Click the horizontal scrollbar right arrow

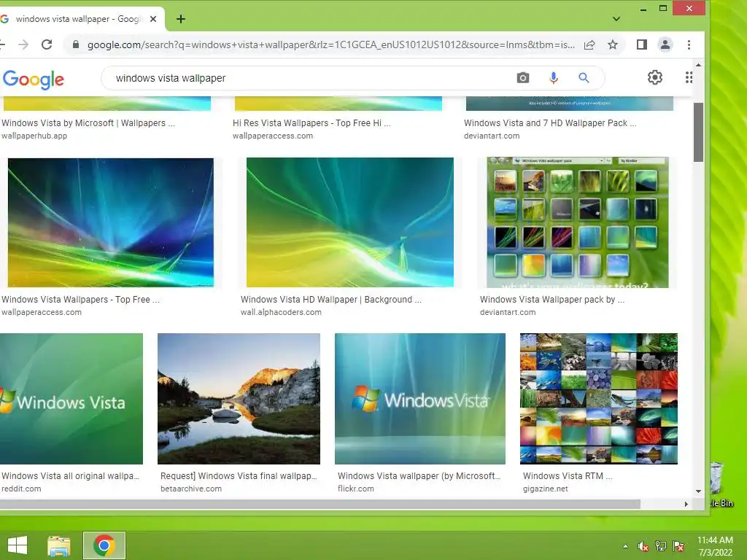(x=686, y=504)
